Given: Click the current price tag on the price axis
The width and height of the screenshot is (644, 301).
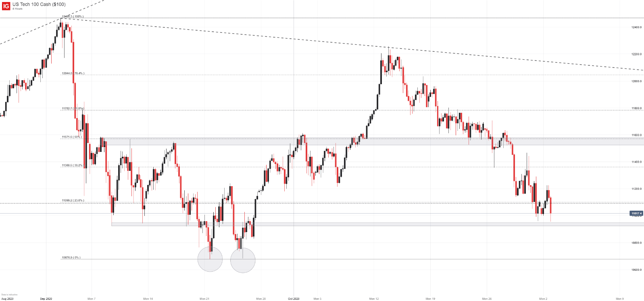Looking at the screenshot, I should [636, 214].
